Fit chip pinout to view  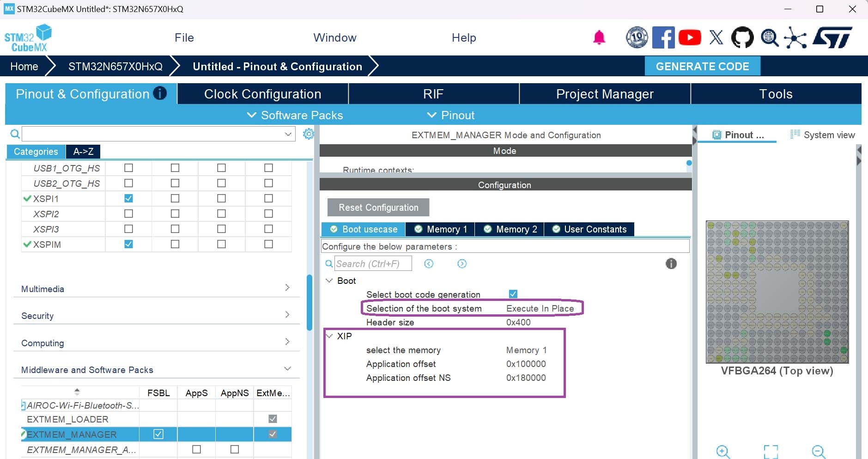(771, 452)
